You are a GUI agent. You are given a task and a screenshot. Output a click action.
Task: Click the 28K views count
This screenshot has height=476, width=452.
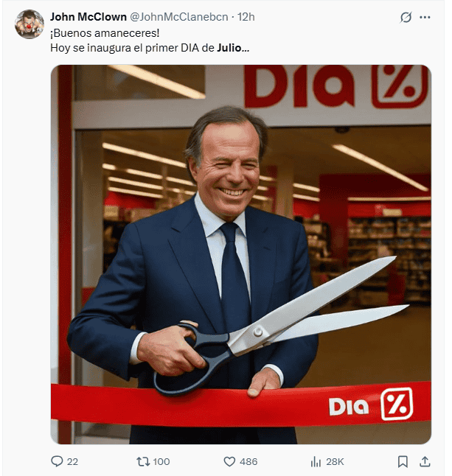[x=335, y=462]
